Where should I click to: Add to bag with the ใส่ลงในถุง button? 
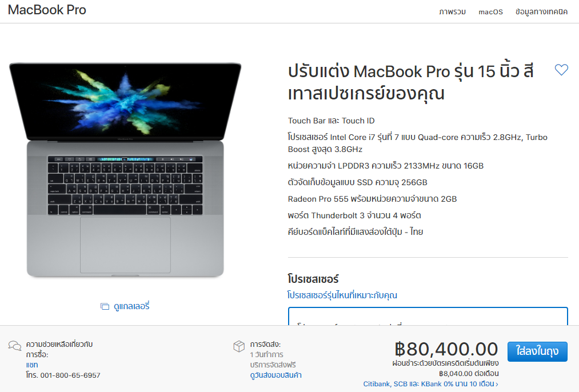coord(537,351)
